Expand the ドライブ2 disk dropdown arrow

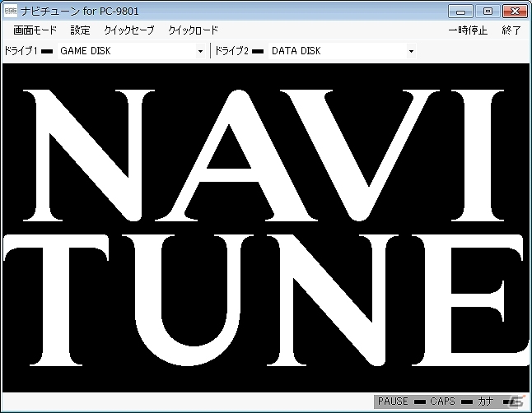click(x=411, y=51)
